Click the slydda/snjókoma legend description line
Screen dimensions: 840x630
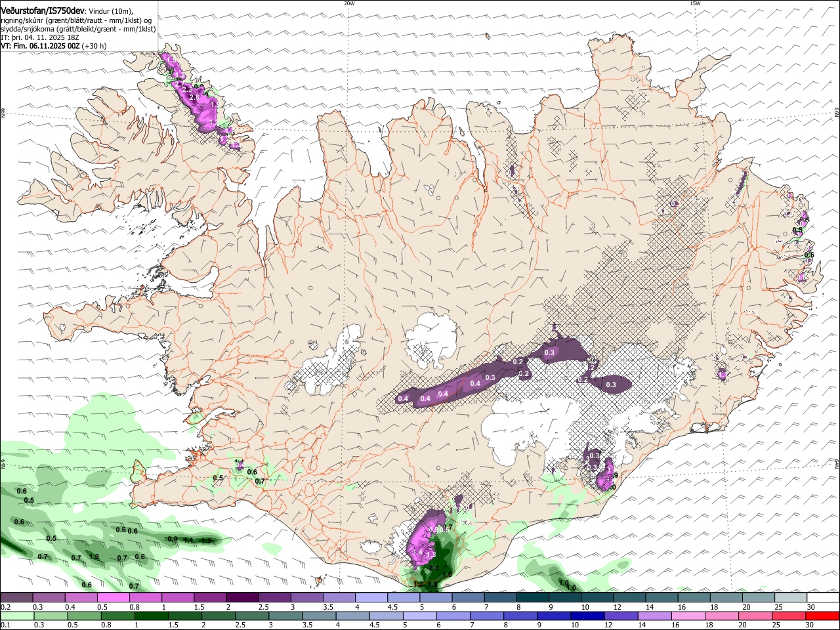pos(79,29)
